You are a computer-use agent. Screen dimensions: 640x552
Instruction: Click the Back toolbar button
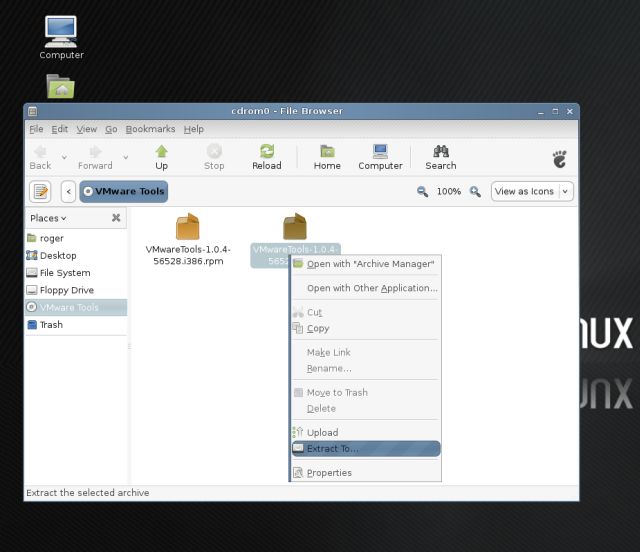point(40,158)
